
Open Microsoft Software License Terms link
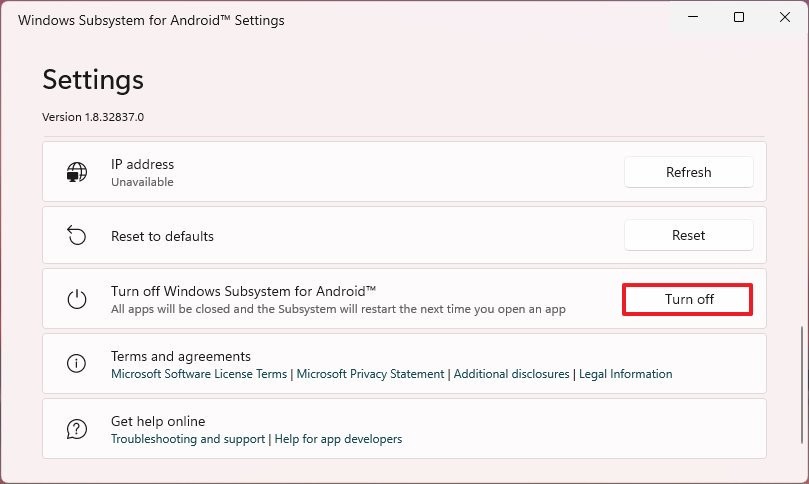point(199,374)
